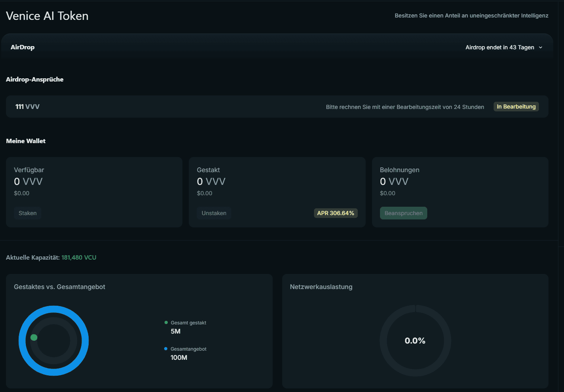Click the Verfügbar 0 VVV balance
Image resolution: width=564 pixels, height=392 pixels.
(28, 182)
